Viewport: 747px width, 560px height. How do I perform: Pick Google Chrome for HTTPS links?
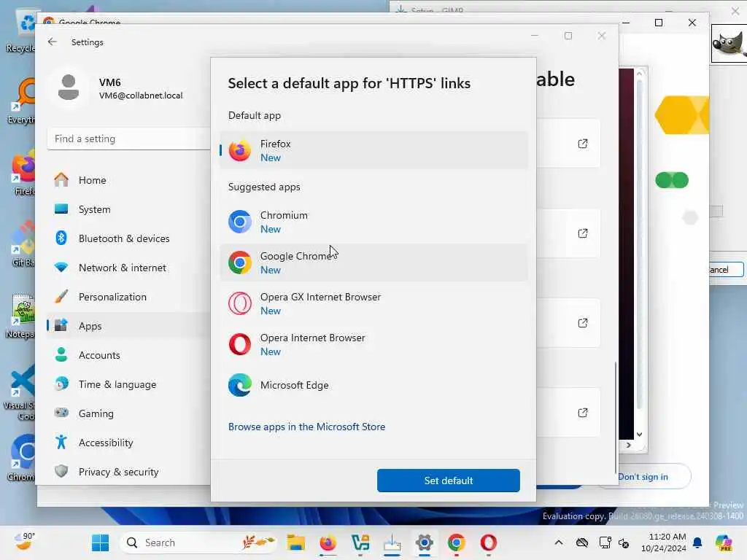click(373, 262)
